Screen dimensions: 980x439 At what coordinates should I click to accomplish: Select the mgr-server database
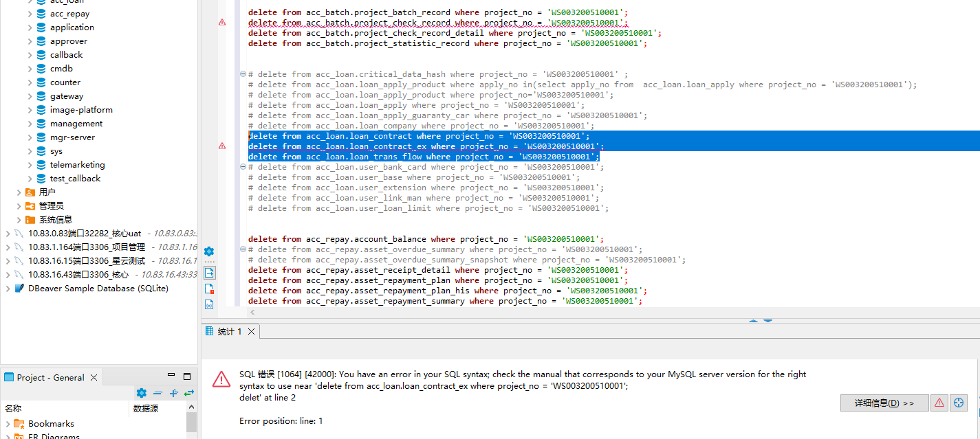tap(72, 137)
